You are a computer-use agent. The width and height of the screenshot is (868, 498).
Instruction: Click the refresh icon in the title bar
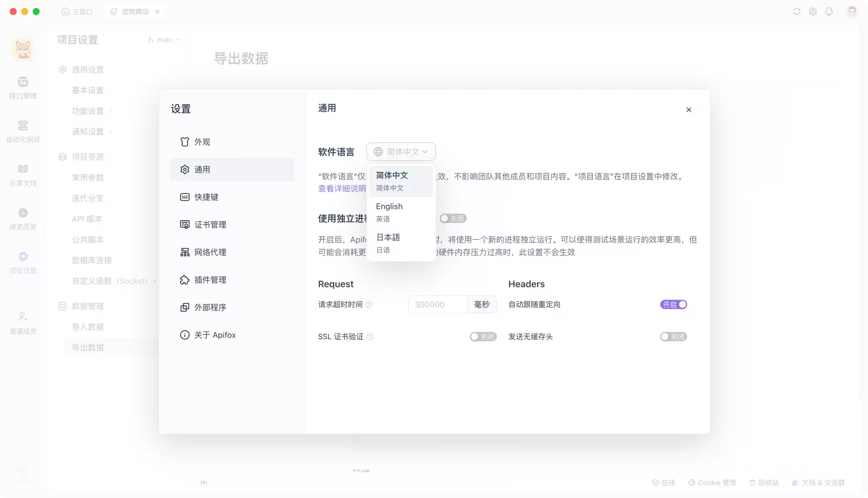(796, 12)
